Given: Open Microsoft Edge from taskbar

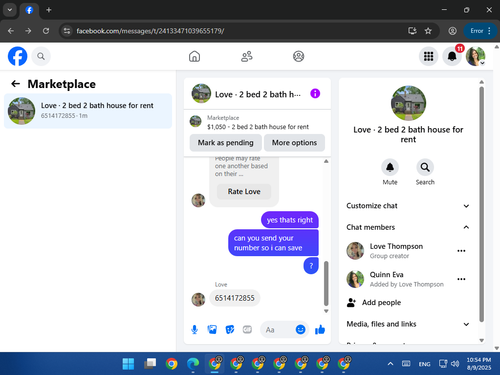Looking at the screenshot, I should (x=193, y=364).
